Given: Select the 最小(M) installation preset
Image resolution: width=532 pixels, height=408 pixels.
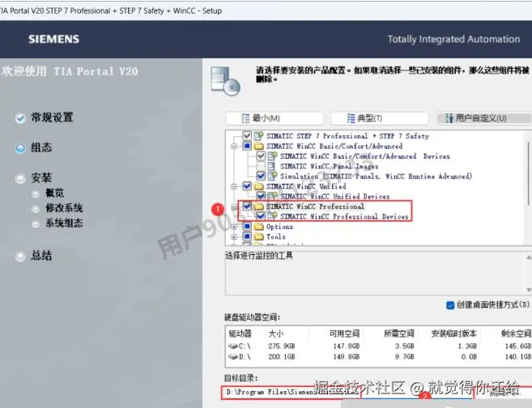Looking at the screenshot, I should (x=275, y=118).
